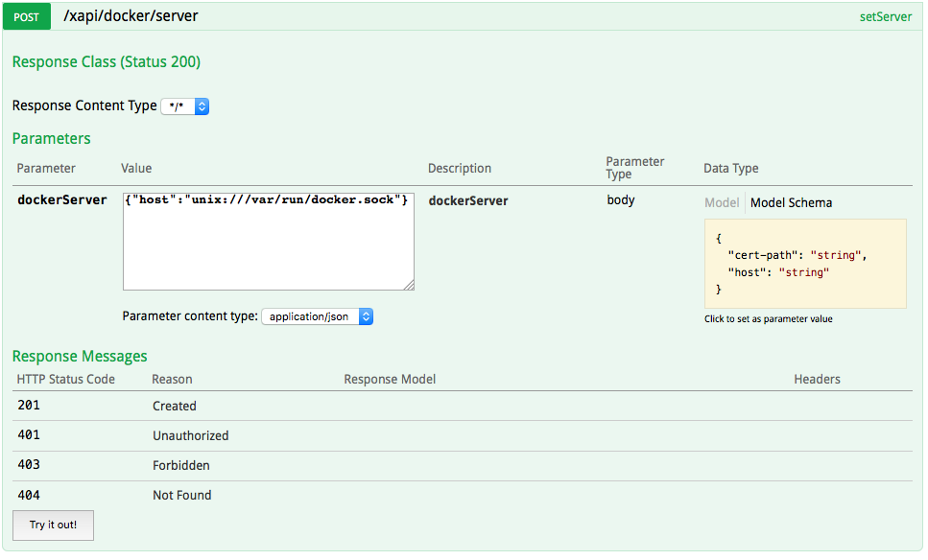Screen dimensions: 928x560
Task: Open the Response Content Type dropdown
Action: pos(185,106)
